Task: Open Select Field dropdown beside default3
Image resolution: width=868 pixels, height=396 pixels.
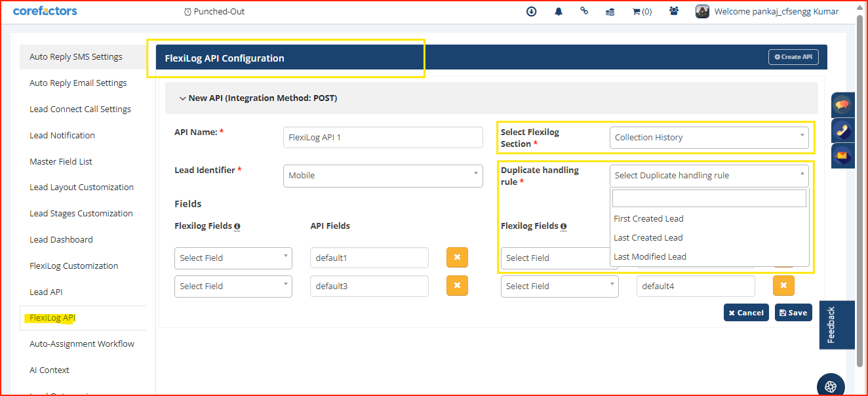Action: pyautogui.click(x=233, y=287)
